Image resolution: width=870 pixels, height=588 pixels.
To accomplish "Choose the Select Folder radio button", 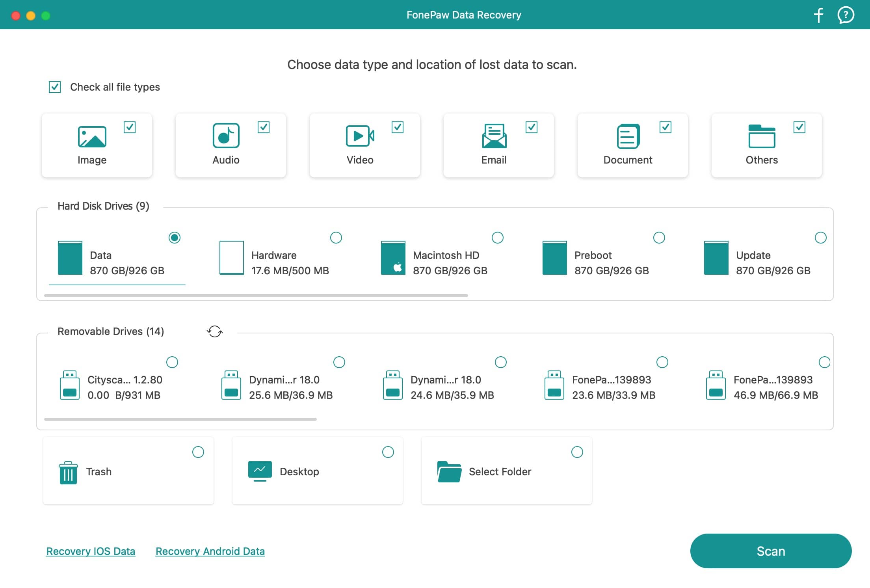I will (x=577, y=452).
